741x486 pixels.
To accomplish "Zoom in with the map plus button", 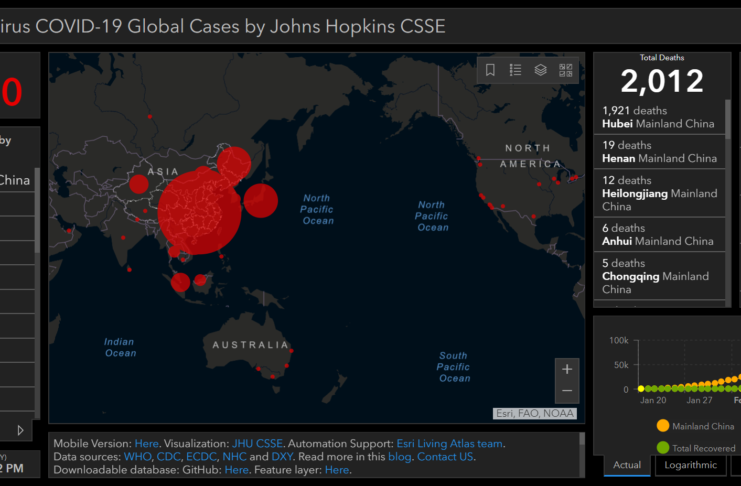I will (x=567, y=369).
